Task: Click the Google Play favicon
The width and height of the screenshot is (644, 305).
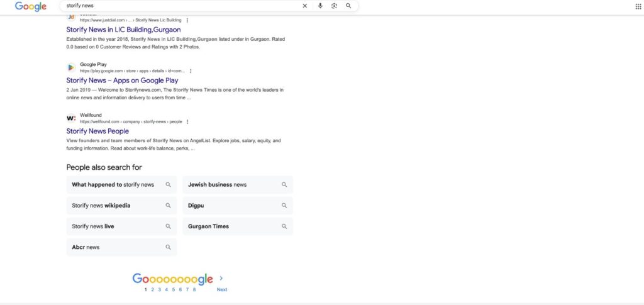Action: click(71, 67)
